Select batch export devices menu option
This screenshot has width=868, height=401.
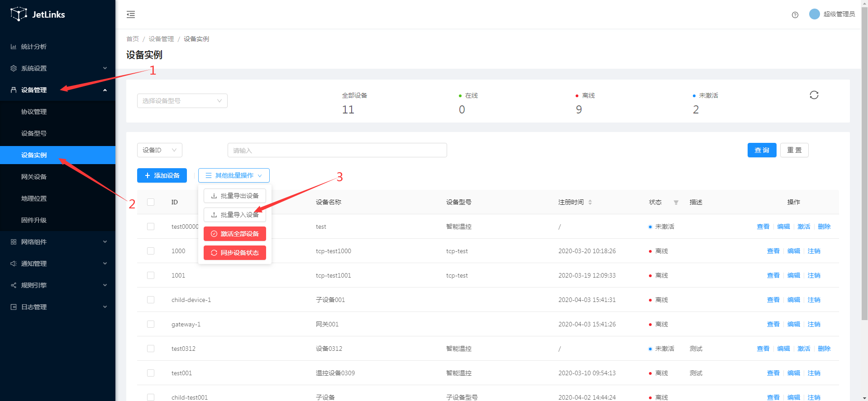pyautogui.click(x=235, y=196)
